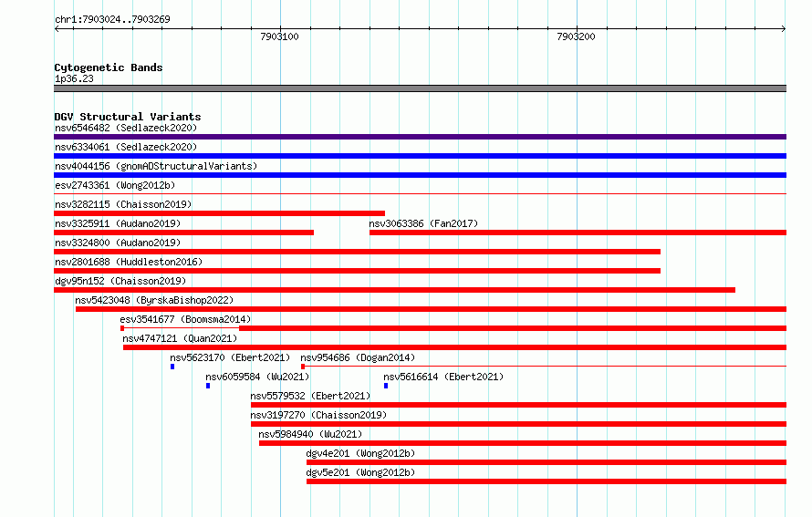
Task: Click the red nsv5423048 feature bar
Action: pos(431,309)
